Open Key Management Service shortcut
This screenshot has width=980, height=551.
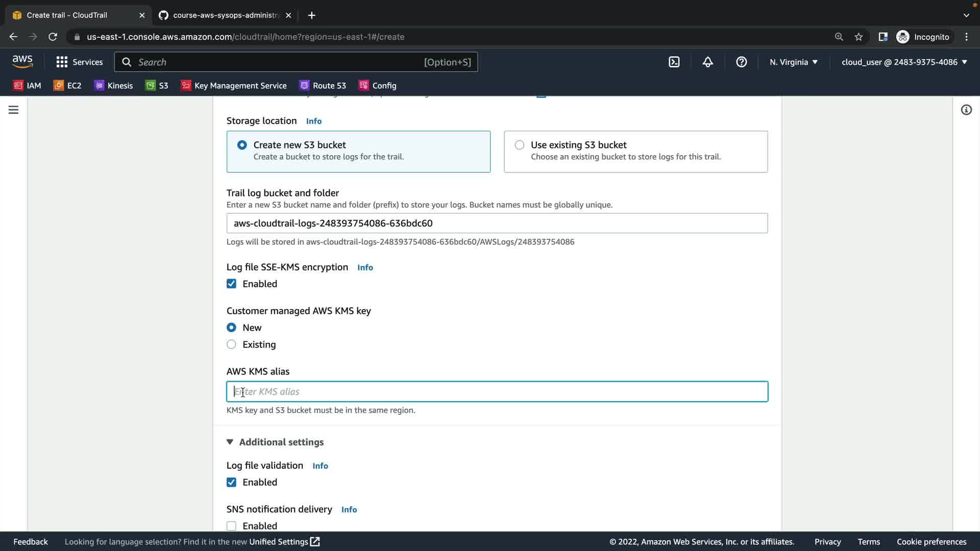[x=234, y=86]
